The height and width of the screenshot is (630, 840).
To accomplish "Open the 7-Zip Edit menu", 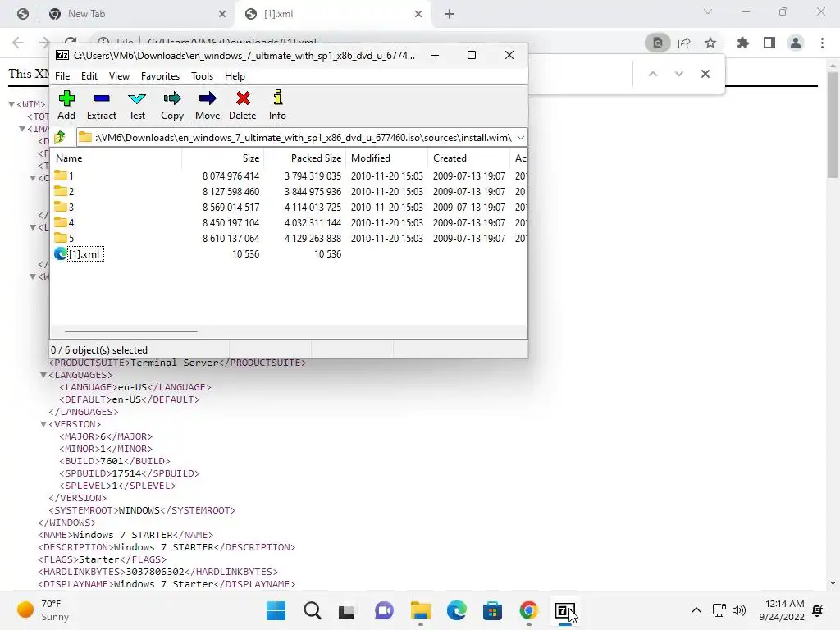I will point(89,76).
